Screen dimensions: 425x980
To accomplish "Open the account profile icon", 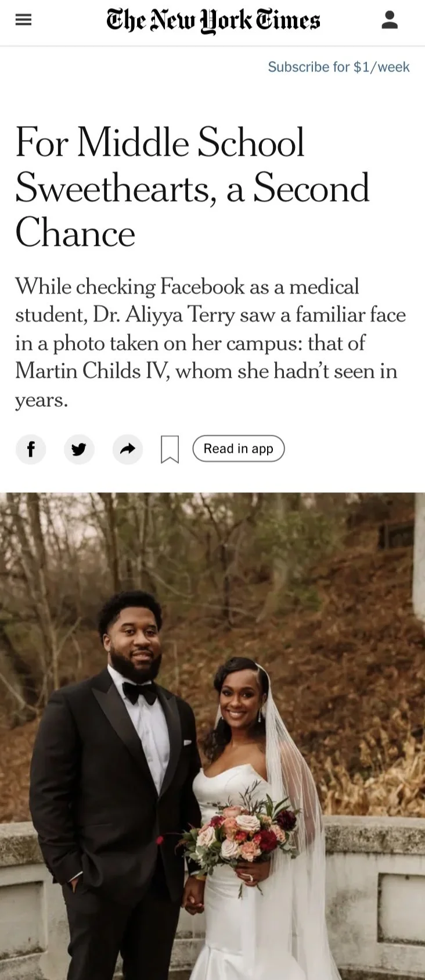I will 390,20.
